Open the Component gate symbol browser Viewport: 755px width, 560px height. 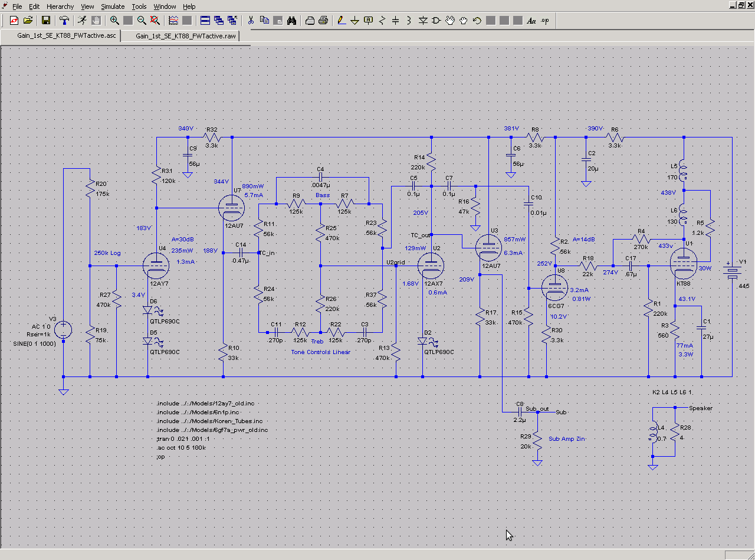[x=436, y=21]
